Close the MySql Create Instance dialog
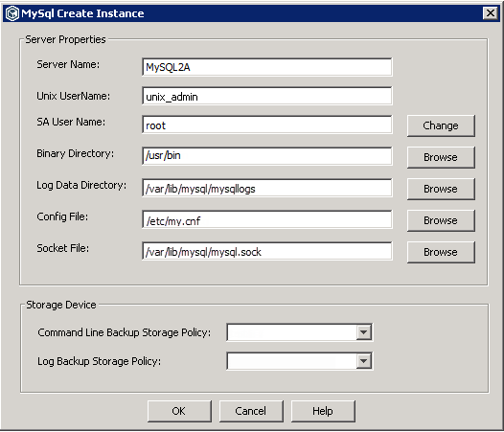The width and height of the screenshot is (504, 432). [491, 13]
